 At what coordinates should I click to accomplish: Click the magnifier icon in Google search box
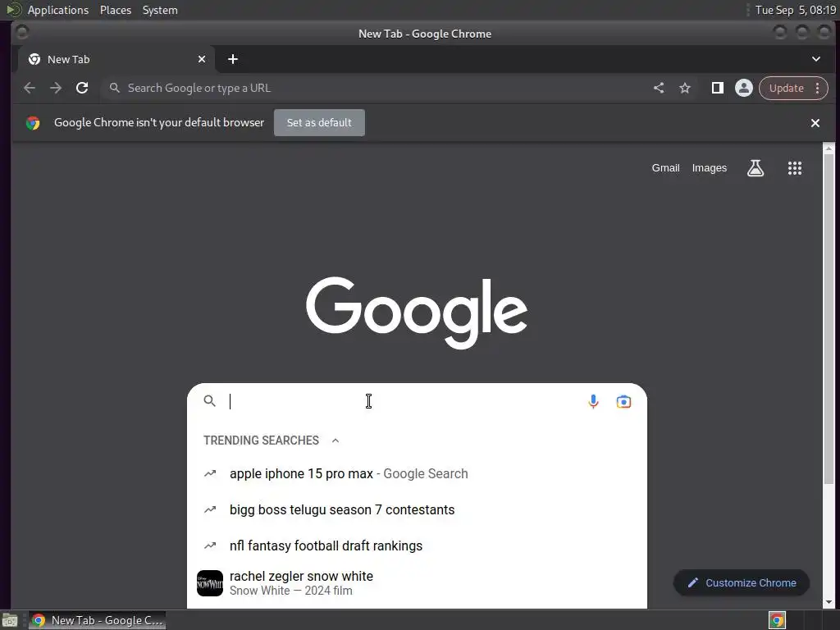[x=209, y=400]
